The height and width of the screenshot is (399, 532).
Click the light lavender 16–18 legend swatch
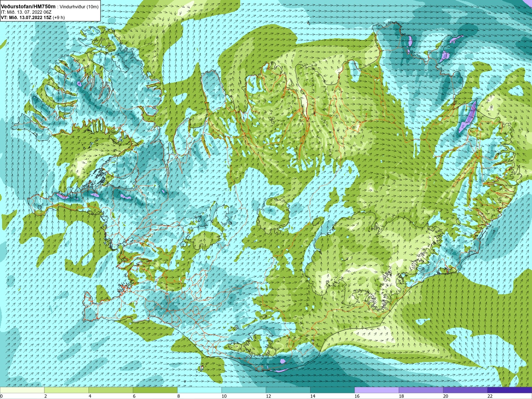click(x=377, y=390)
